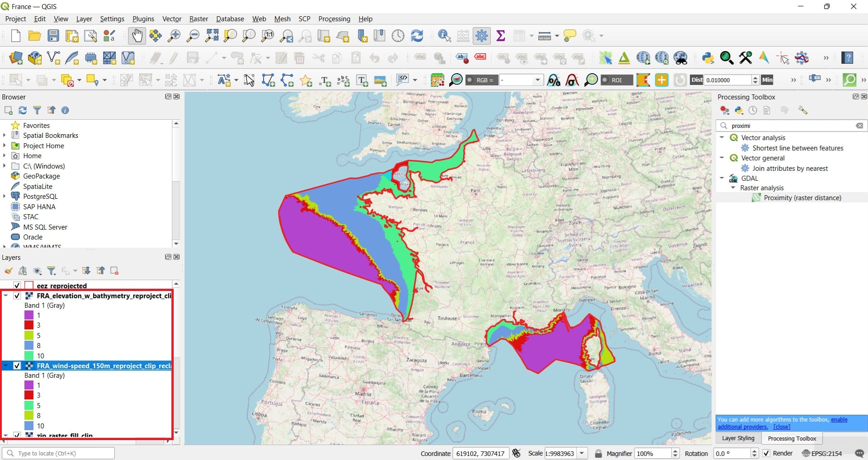The width and height of the screenshot is (868, 460).
Task: Open the messages log speech bubble
Action: pyautogui.click(x=859, y=453)
